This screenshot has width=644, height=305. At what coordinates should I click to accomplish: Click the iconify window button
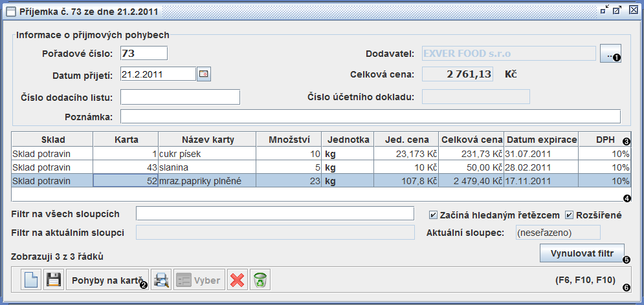tap(603, 10)
